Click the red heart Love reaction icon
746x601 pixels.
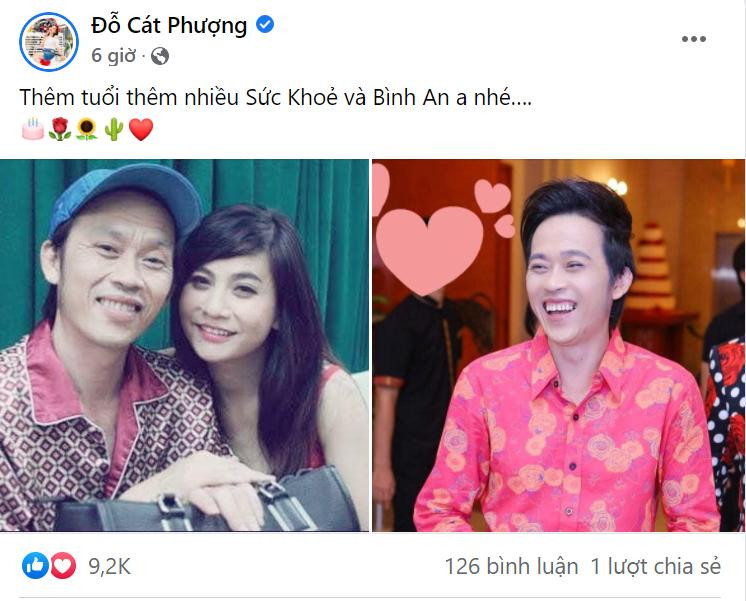[63, 566]
